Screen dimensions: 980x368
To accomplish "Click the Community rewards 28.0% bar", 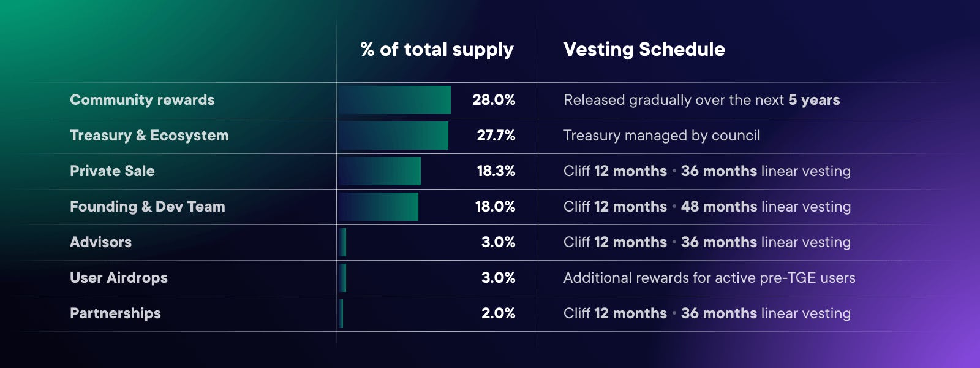I will [394, 100].
